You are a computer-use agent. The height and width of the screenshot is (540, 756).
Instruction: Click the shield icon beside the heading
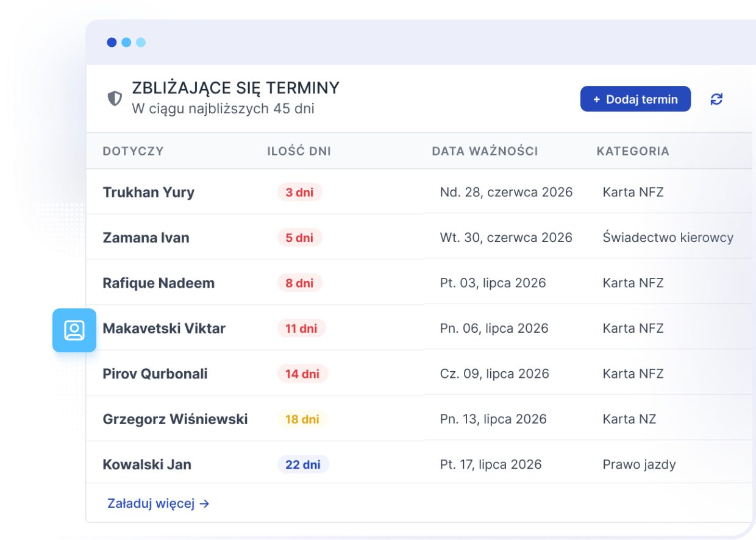[115, 98]
